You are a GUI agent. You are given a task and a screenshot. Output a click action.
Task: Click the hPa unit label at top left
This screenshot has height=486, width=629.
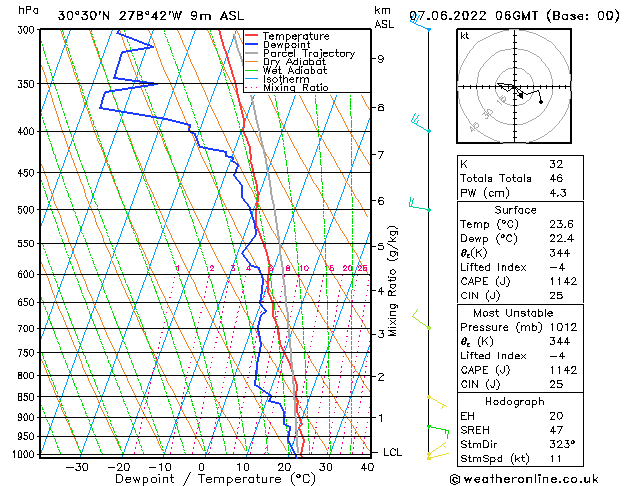pyautogui.click(x=28, y=10)
